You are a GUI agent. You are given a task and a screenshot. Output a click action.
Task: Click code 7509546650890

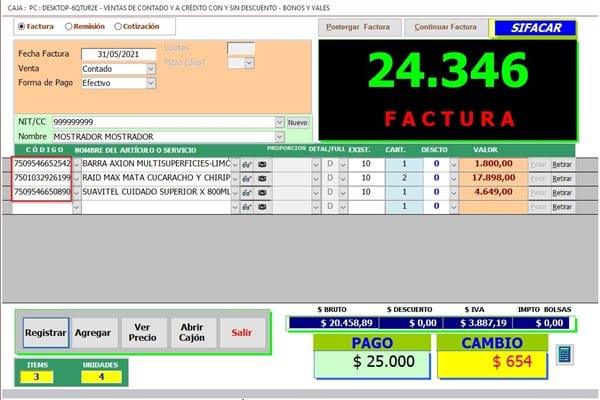coord(42,192)
